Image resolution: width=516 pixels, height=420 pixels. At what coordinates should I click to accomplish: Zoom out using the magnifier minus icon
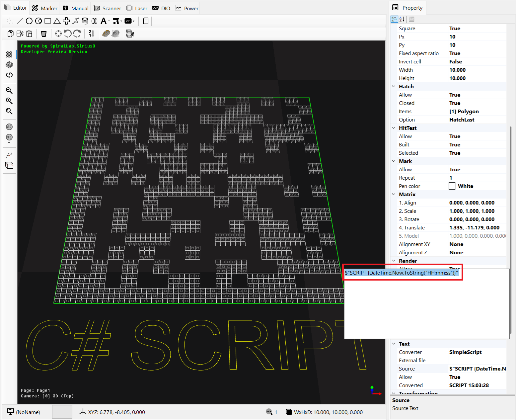(x=9, y=91)
